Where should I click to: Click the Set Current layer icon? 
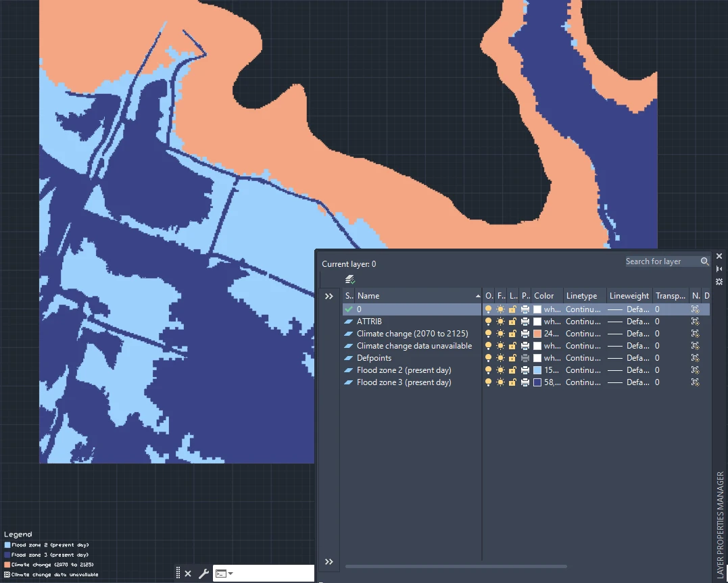tap(350, 280)
